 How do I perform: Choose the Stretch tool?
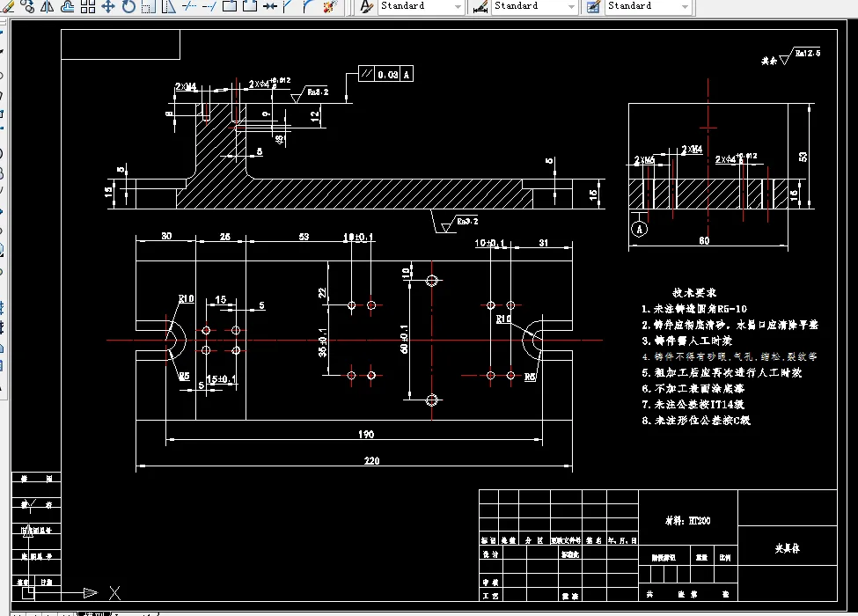click(169, 6)
